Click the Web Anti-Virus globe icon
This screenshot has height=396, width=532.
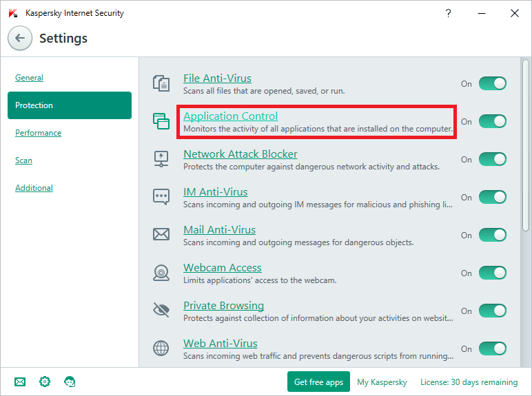pos(161,348)
